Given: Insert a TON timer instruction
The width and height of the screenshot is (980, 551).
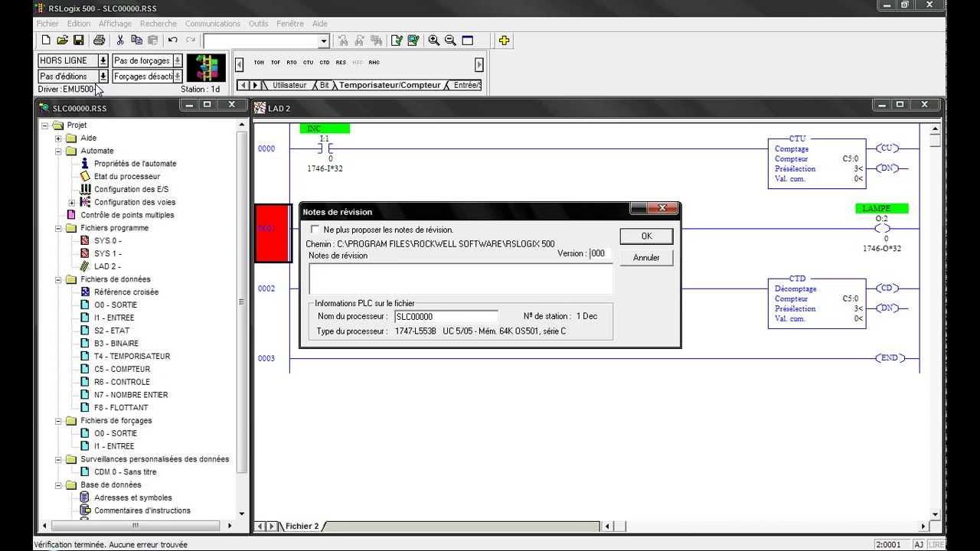Looking at the screenshot, I should click(259, 63).
